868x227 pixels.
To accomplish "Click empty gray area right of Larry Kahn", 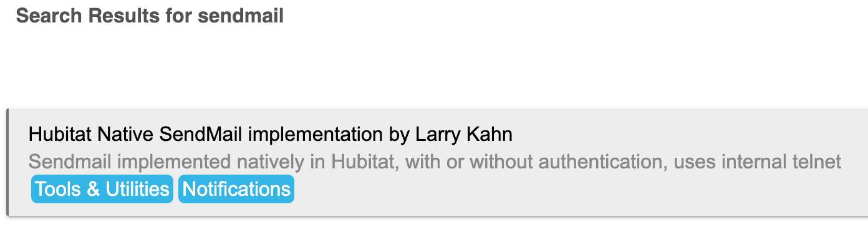I will click(686, 135).
